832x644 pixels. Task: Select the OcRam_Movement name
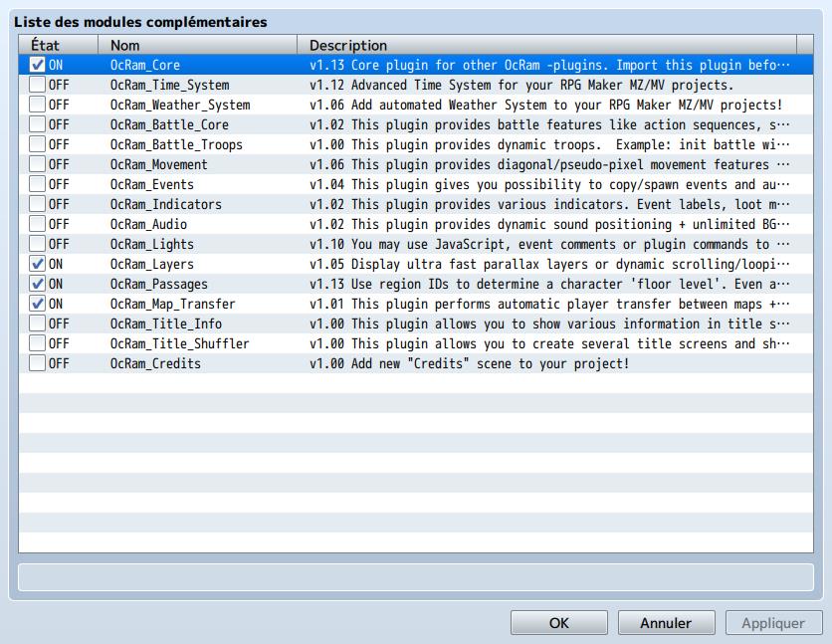click(158, 164)
